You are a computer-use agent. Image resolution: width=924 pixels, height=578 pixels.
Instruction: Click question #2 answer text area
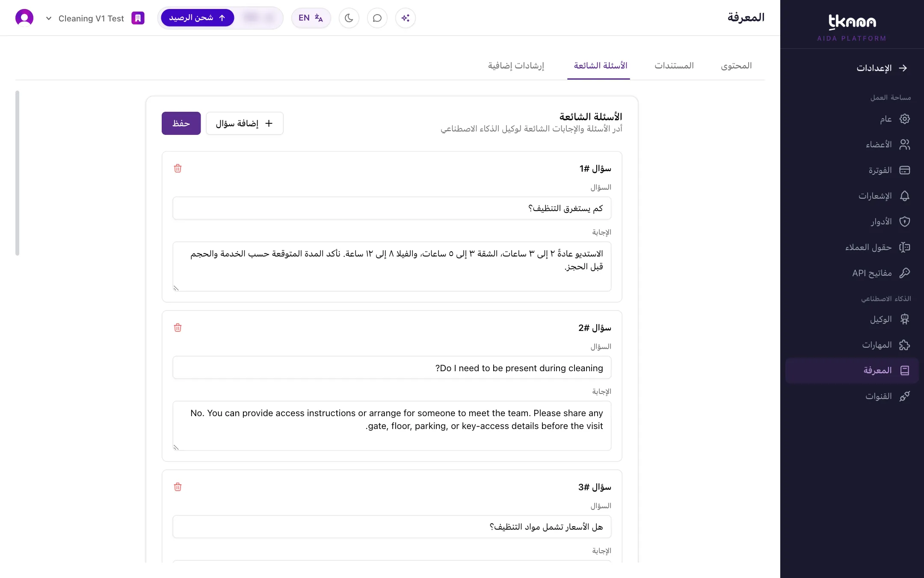coord(392,426)
